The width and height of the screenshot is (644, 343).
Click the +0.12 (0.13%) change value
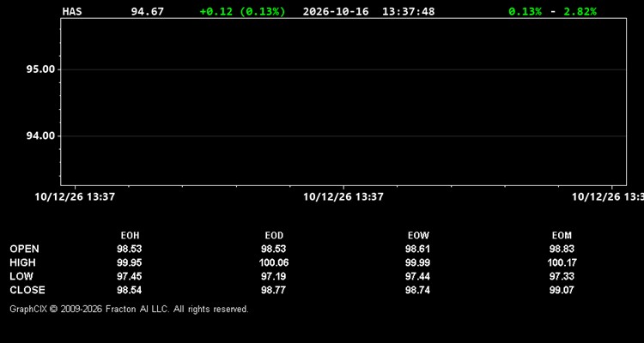242,11
